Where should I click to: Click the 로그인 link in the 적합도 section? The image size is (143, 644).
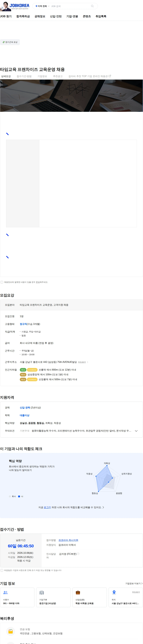click(x=47, y=507)
